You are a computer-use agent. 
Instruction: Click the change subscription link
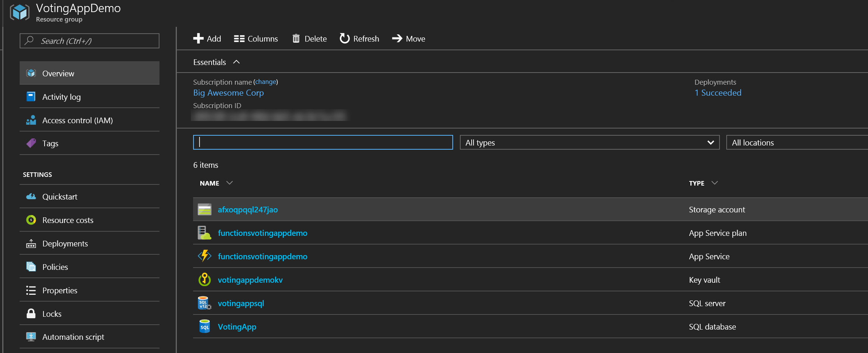266,82
